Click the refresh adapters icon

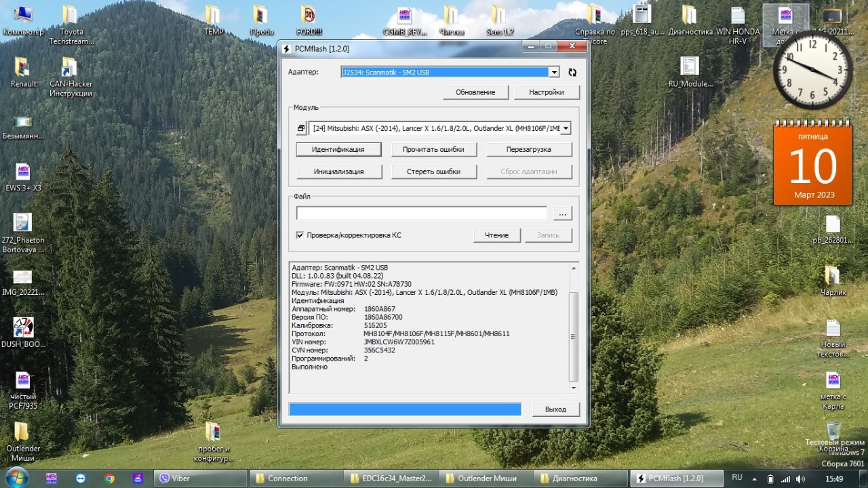coord(572,73)
